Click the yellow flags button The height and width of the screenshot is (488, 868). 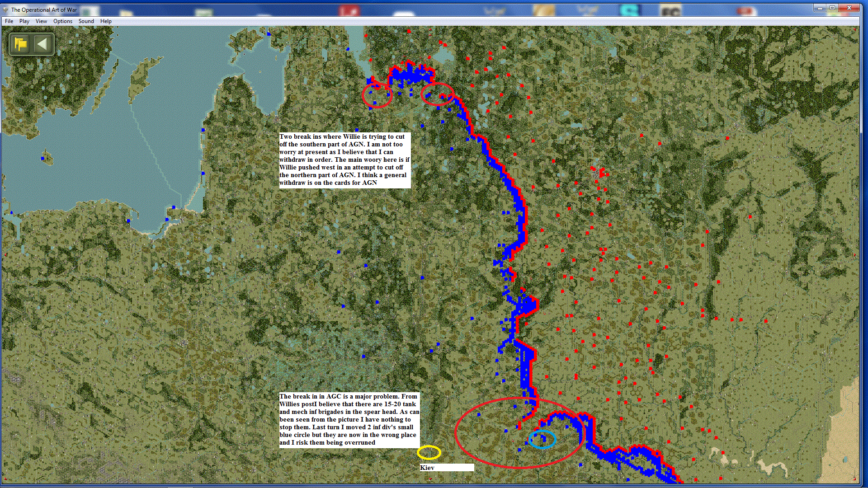pos(20,44)
